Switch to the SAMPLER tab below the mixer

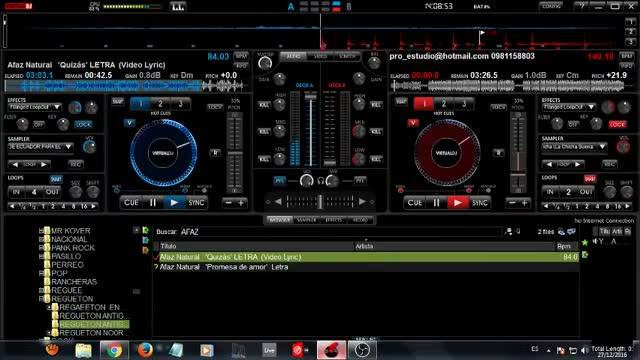pyautogui.click(x=306, y=220)
